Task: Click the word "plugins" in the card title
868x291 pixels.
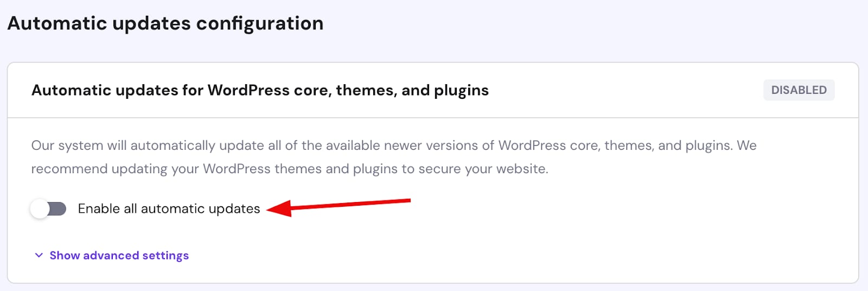Action: tap(461, 90)
